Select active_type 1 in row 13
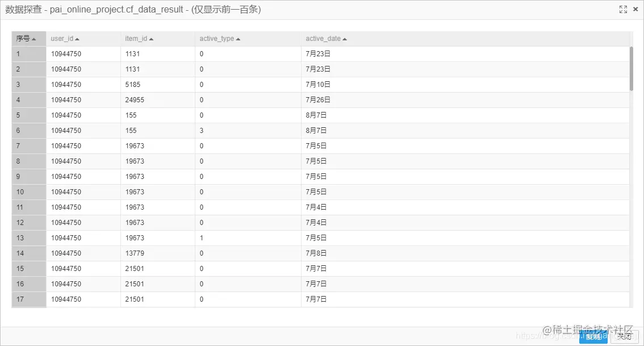The height and width of the screenshot is (346, 644). click(x=248, y=238)
